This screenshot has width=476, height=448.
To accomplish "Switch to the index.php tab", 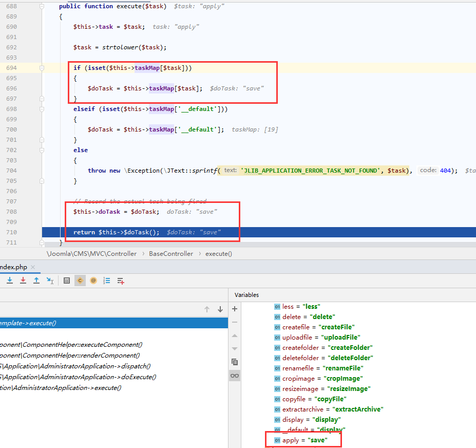I will (x=13, y=267).
